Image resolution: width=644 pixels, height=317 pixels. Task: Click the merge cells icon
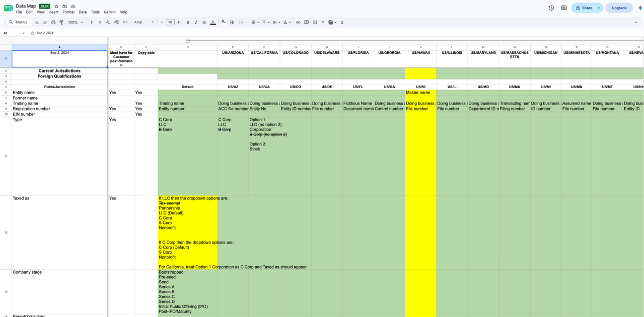(x=241, y=22)
